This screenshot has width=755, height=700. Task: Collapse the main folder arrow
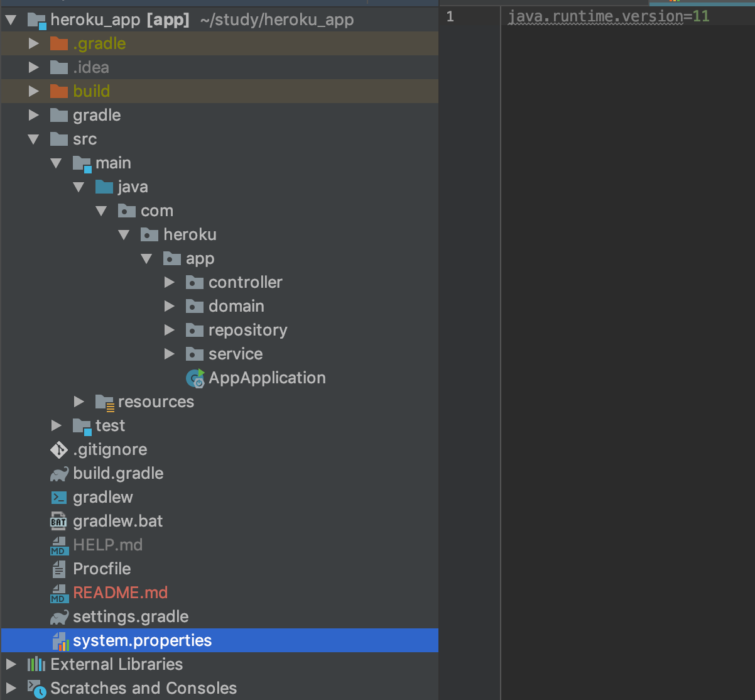(x=57, y=163)
